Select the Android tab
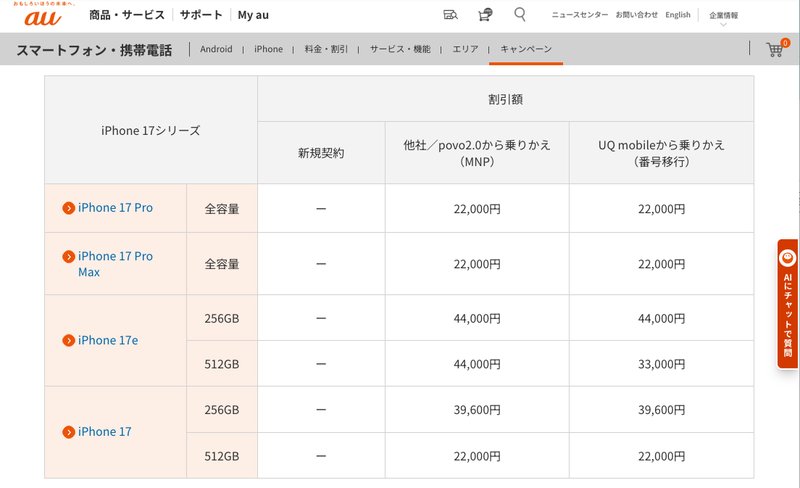 pos(216,49)
